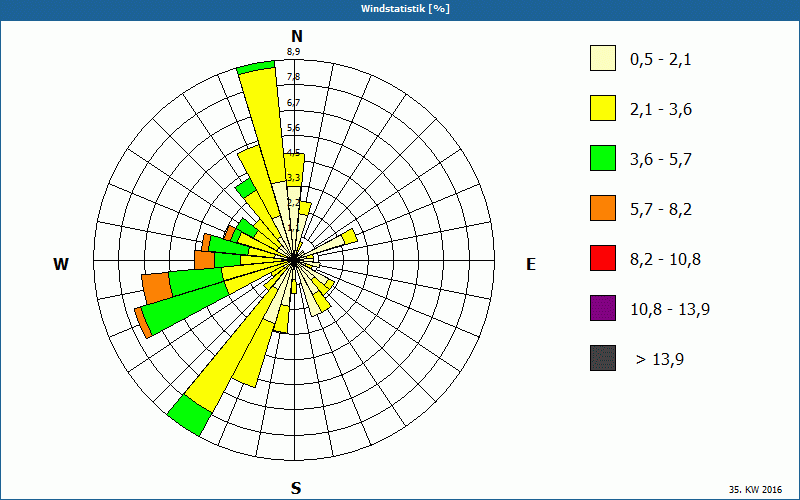Click the long yellow north-northwest wind bar

click(264, 128)
